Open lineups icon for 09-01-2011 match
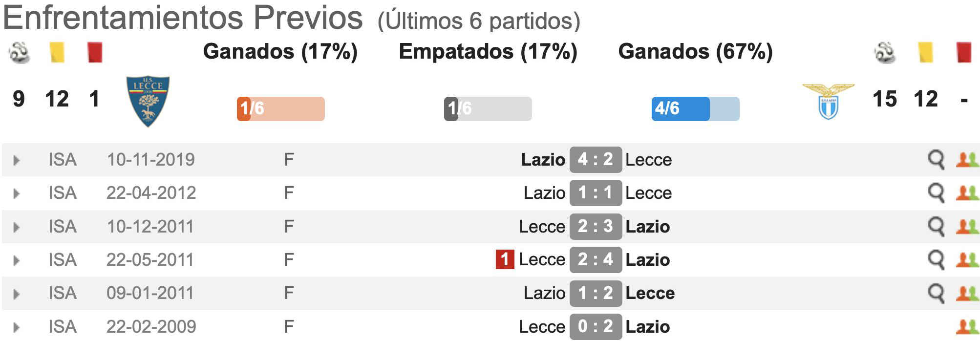The height and width of the screenshot is (341, 980). (x=967, y=293)
